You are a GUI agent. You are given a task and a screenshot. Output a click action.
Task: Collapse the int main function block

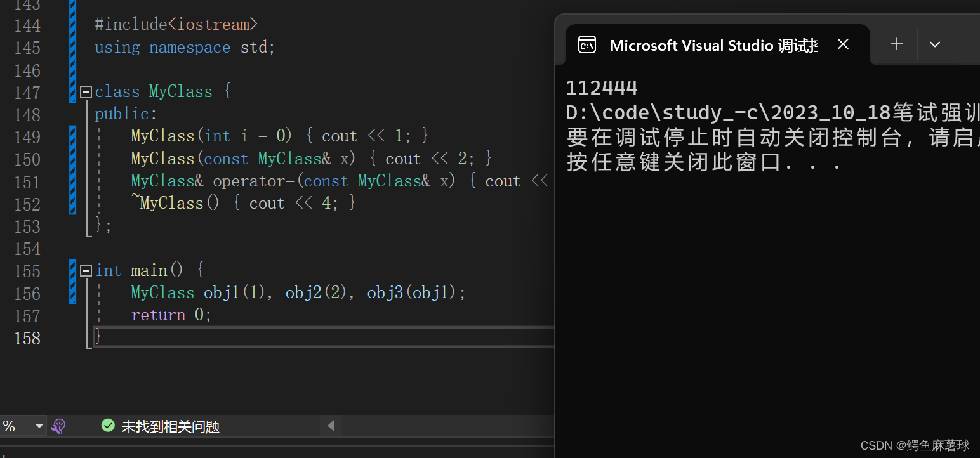click(x=86, y=271)
